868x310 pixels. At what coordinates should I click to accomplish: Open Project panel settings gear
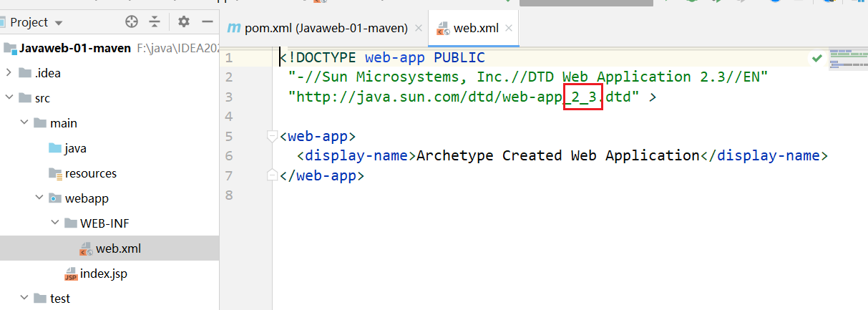184,22
